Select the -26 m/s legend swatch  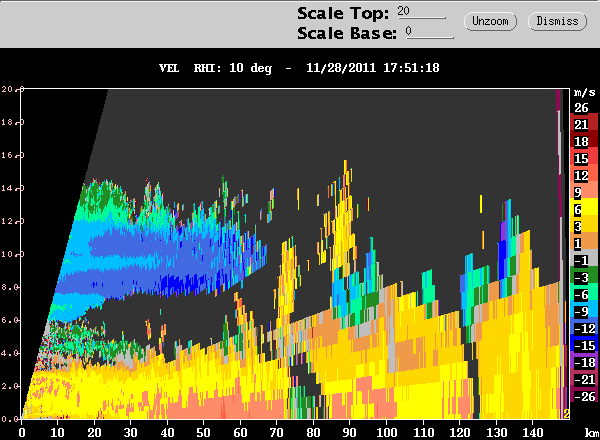pyautogui.click(x=584, y=394)
